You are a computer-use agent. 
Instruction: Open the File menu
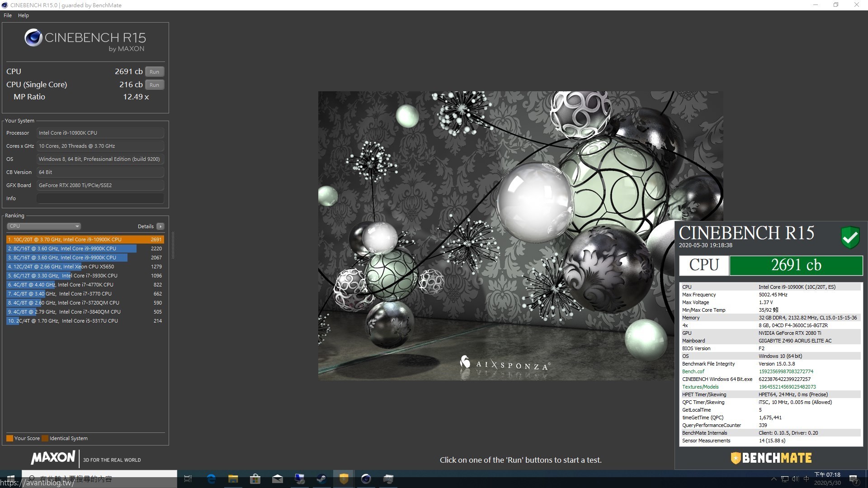pyautogui.click(x=8, y=15)
